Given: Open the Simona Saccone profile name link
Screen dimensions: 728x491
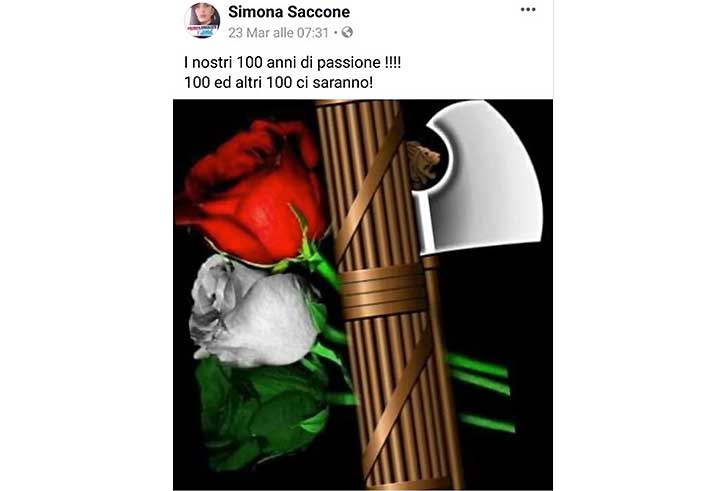Looking at the screenshot, I should point(289,12).
